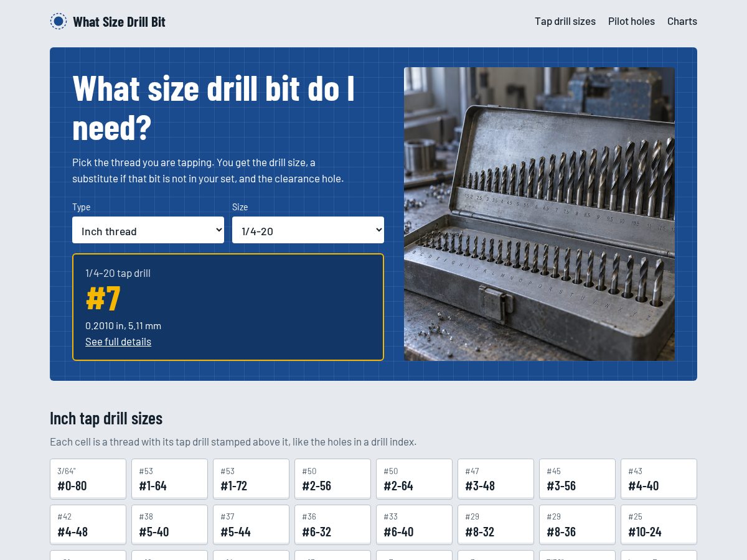Click the main 'What size drill bit' heading
The width and height of the screenshot is (747, 560).
[x=214, y=107]
